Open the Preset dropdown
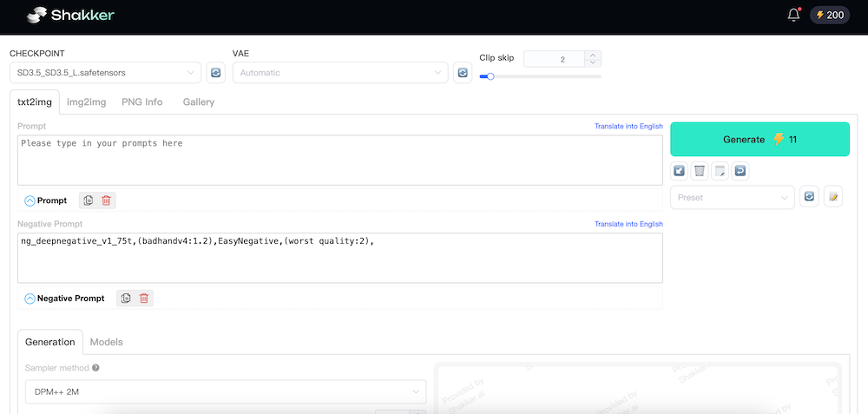 coord(733,198)
